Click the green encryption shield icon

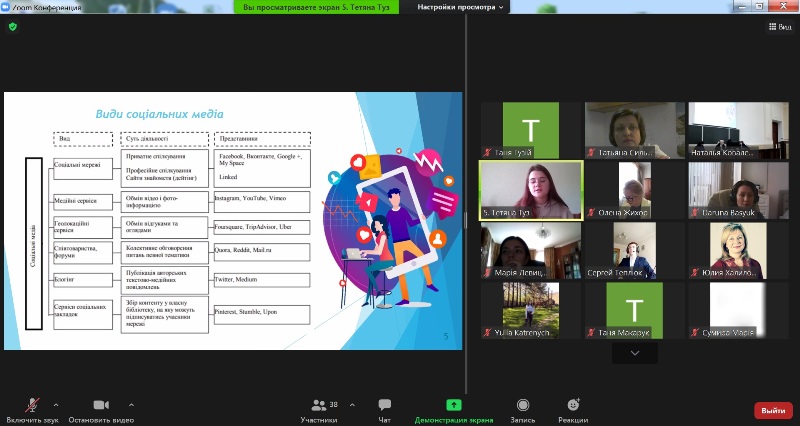[x=13, y=27]
